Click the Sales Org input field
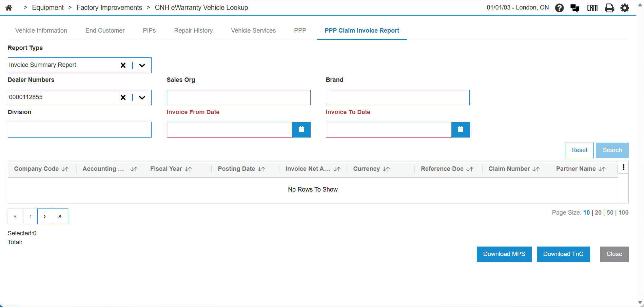 238,97
